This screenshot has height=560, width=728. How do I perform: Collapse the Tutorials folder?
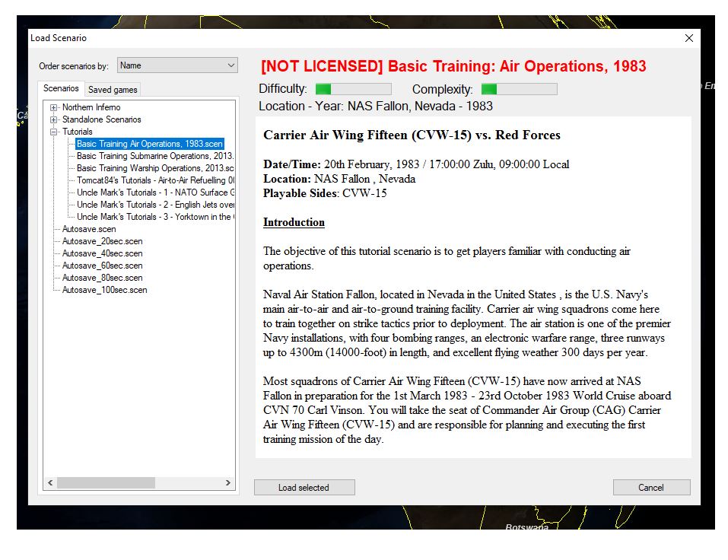(x=54, y=132)
